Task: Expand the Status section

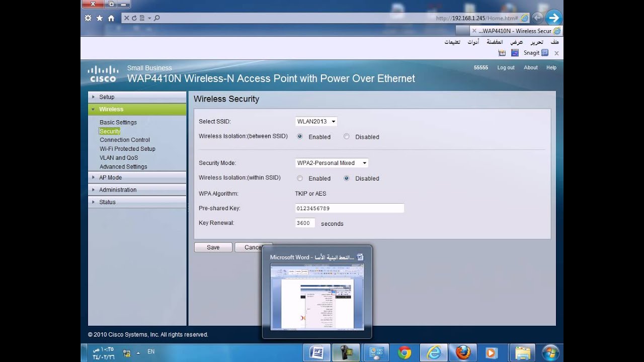Action: (137, 202)
